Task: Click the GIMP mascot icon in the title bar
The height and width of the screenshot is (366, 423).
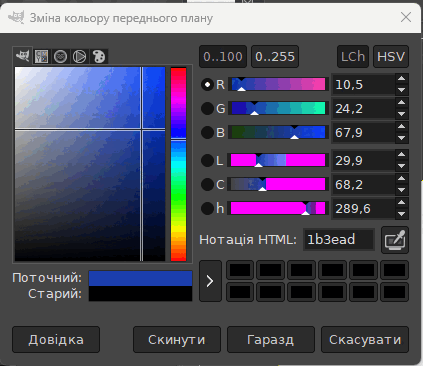Action: (16, 17)
